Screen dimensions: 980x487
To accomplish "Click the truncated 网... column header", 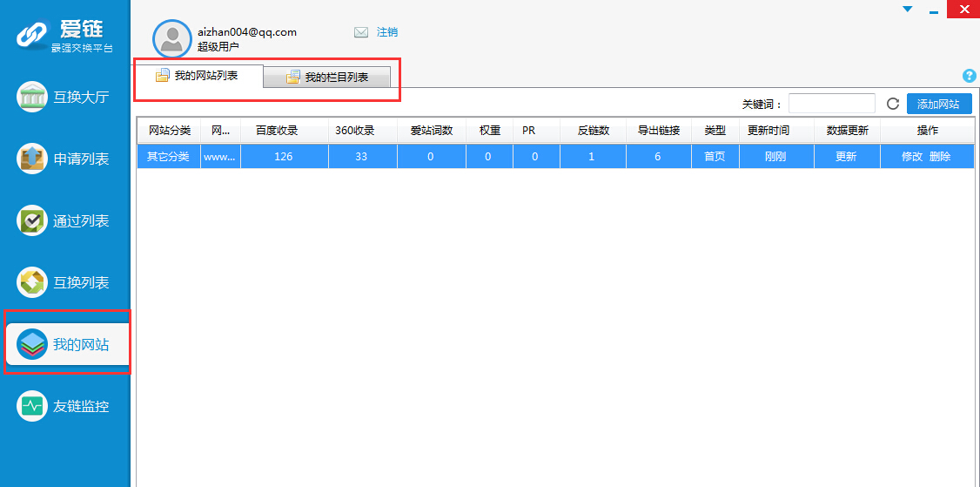I will 220,131.
